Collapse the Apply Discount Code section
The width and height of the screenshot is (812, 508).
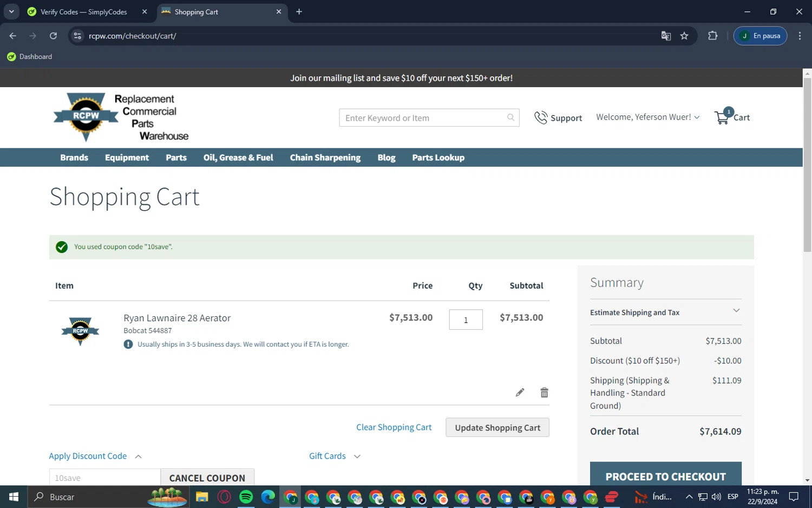(95, 456)
